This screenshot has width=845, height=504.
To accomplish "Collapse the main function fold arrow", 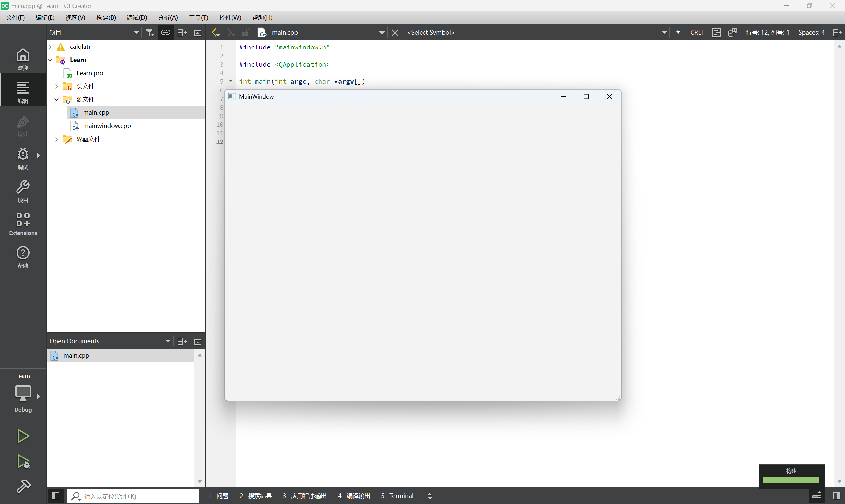I will (x=231, y=81).
